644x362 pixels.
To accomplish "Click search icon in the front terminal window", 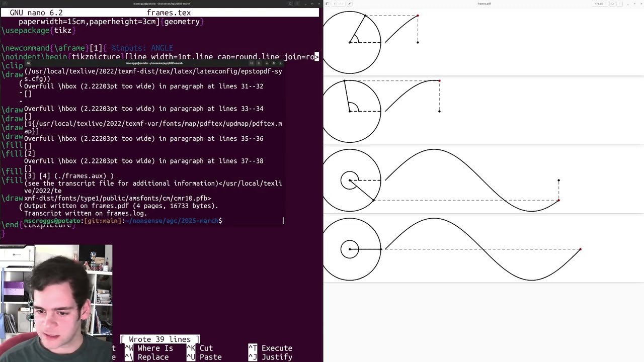I will (252, 63).
